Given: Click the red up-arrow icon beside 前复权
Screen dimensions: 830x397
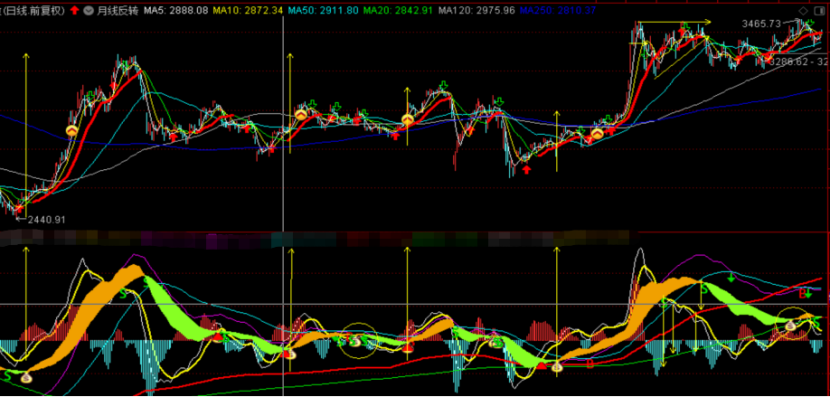Looking at the screenshot, I should point(76,10).
